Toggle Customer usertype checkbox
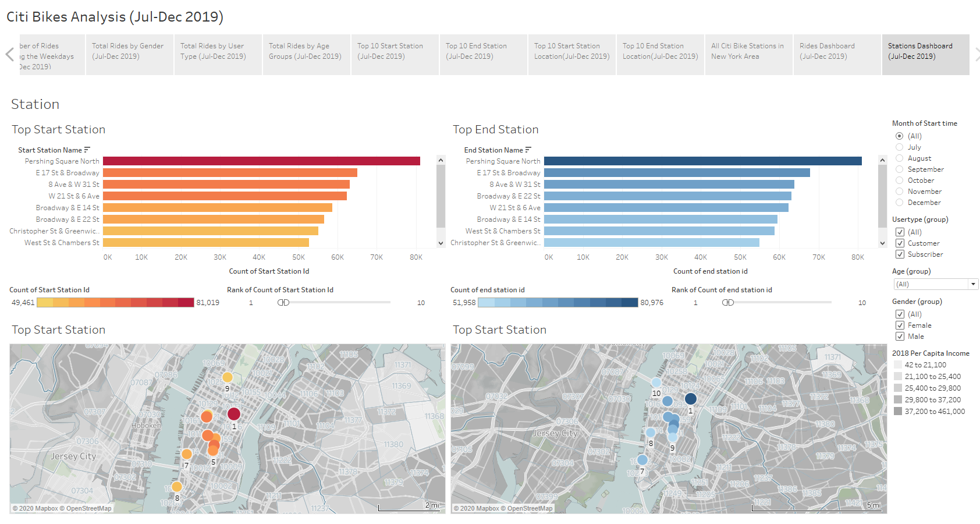 coord(900,243)
